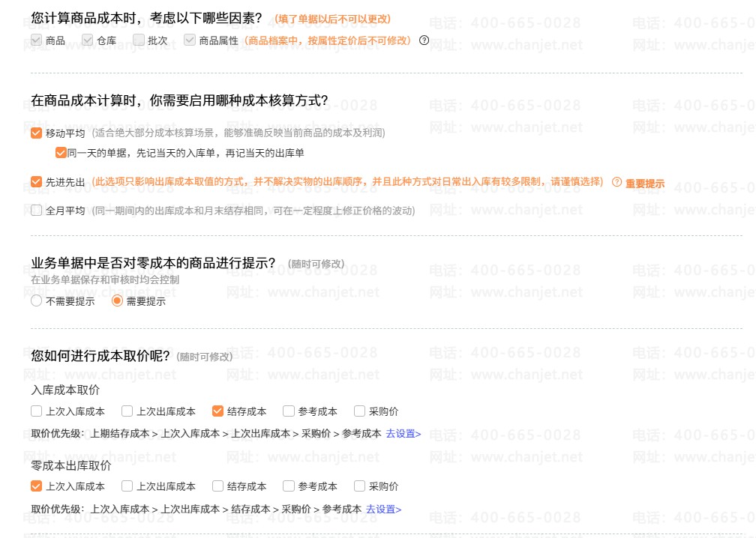Open 去设置 link for 零成本出库 priority
756x538 pixels.
click(x=383, y=509)
